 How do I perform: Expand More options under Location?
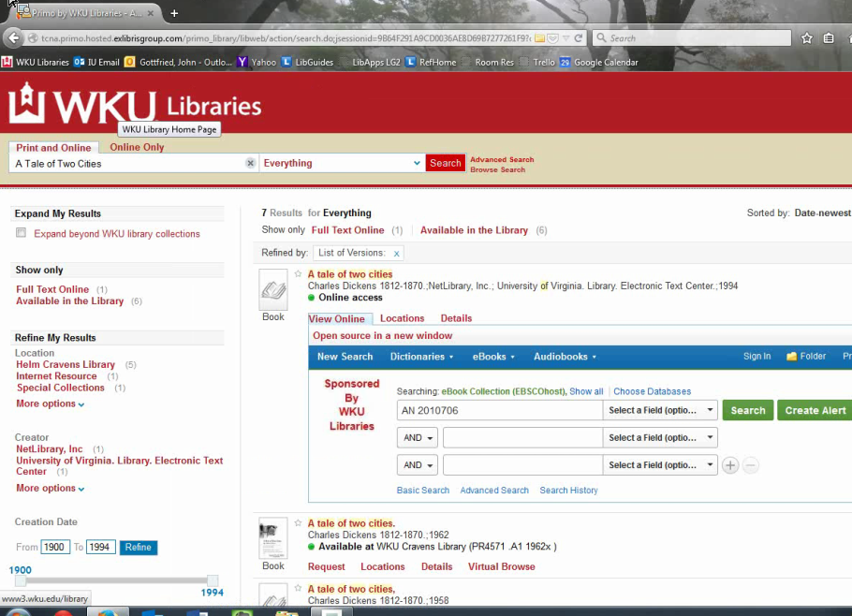click(50, 403)
